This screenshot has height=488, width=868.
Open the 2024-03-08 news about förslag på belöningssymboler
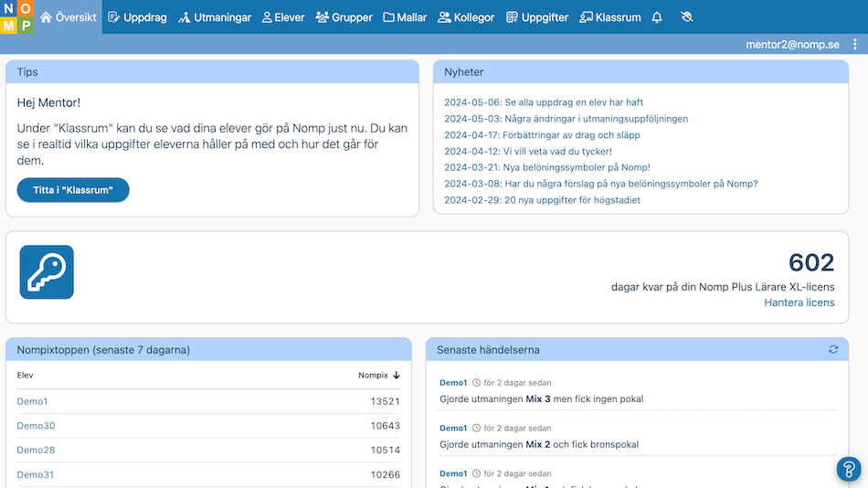(601, 184)
